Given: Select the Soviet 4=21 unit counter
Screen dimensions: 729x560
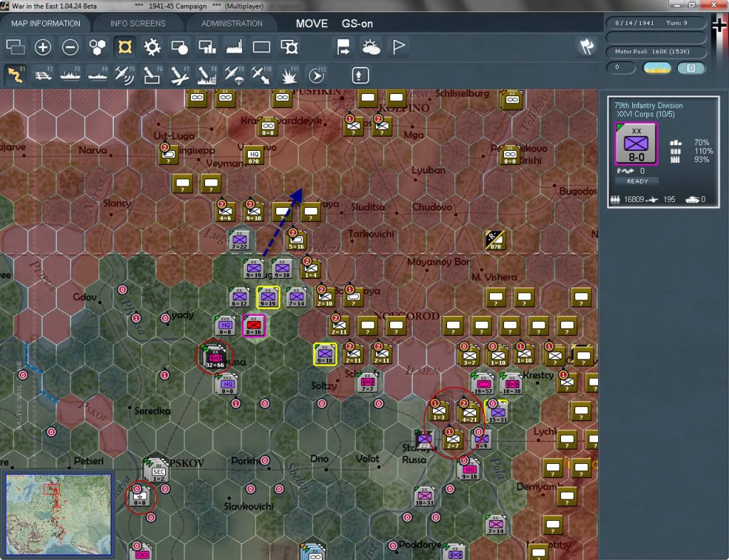Looking at the screenshot, I should (x=469, y=412).
